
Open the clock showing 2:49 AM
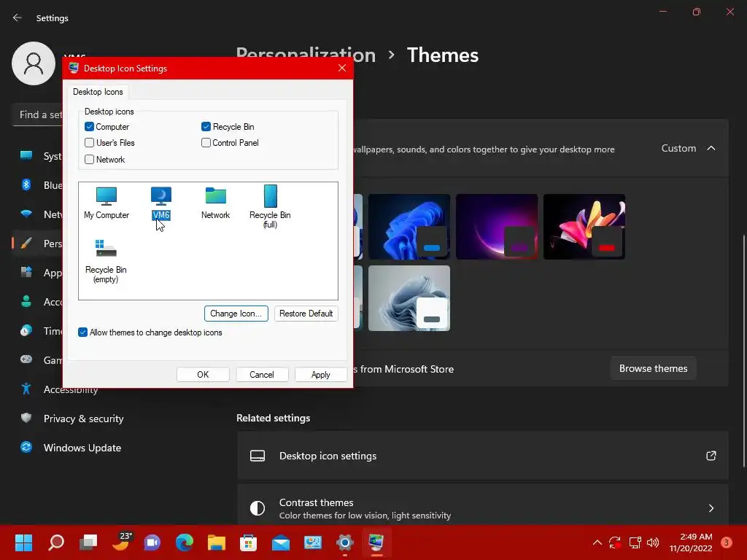click(690, 542)
